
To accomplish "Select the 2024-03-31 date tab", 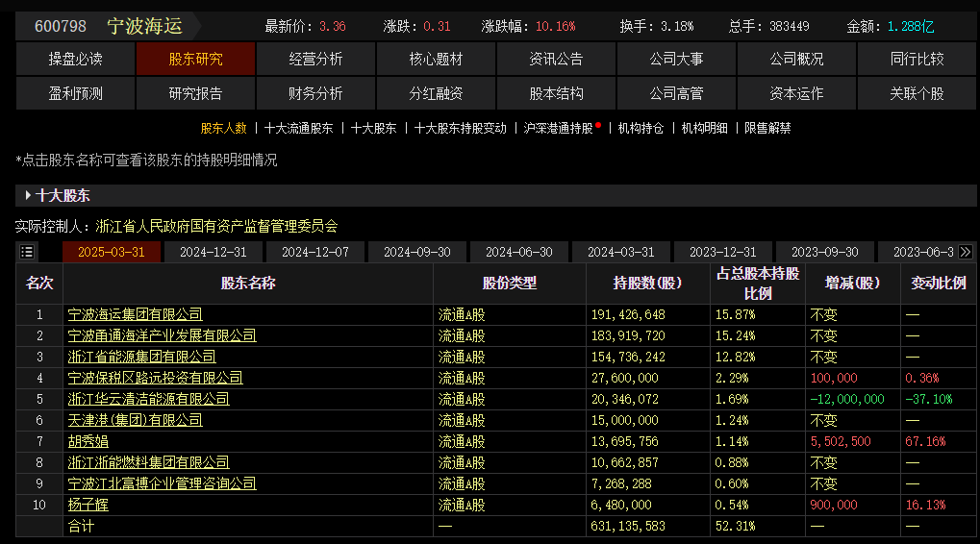I will pyautogui.click(x=620, y=252).
